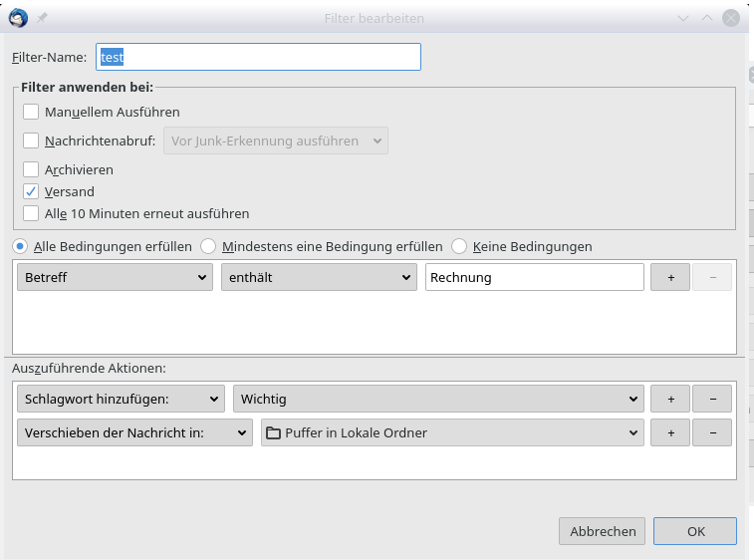Viewport: 754px width, 560px height.
Task: Enable Alle 10 Minuten erneut ausführen
Action: click(x=31, y=213)
